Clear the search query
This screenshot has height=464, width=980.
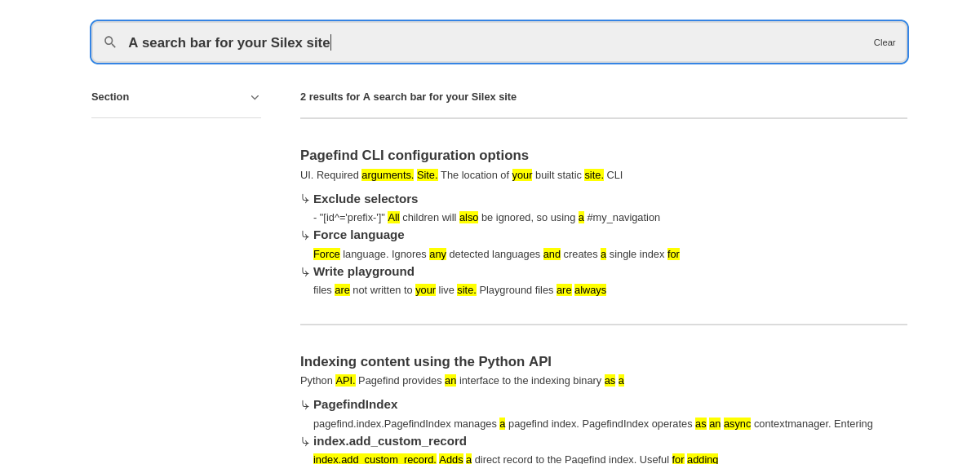click(x=885, y=42)
